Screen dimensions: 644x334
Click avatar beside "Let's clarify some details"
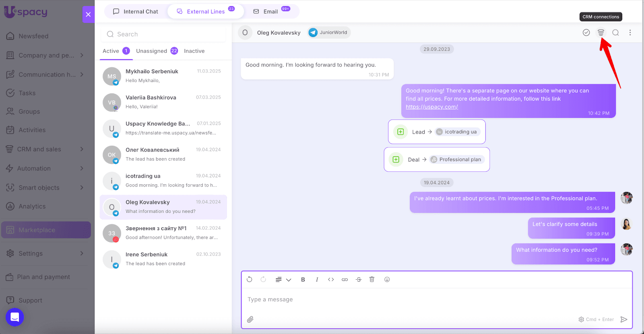626,224
